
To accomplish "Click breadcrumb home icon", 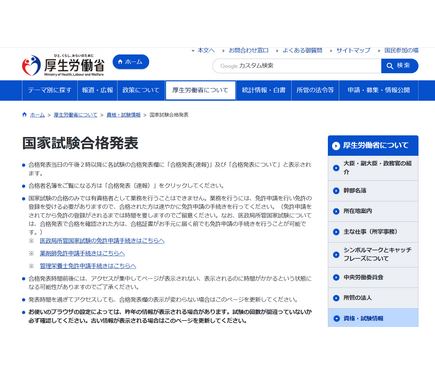I will pos(24,115).
